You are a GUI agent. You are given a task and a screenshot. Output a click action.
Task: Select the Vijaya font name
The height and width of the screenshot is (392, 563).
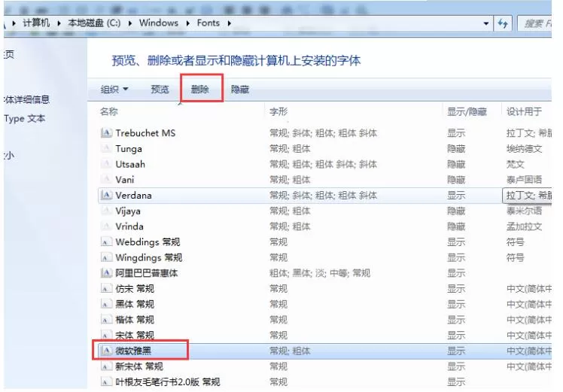(128, 211)
